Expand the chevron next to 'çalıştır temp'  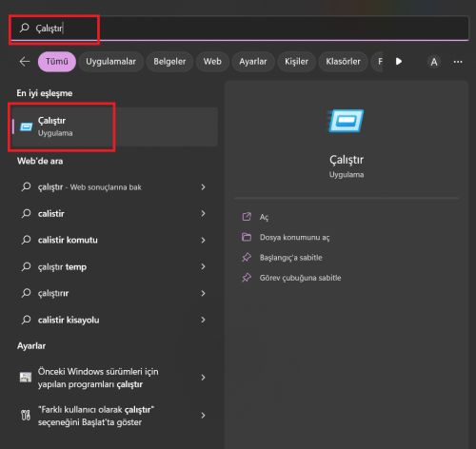(203, 266)
